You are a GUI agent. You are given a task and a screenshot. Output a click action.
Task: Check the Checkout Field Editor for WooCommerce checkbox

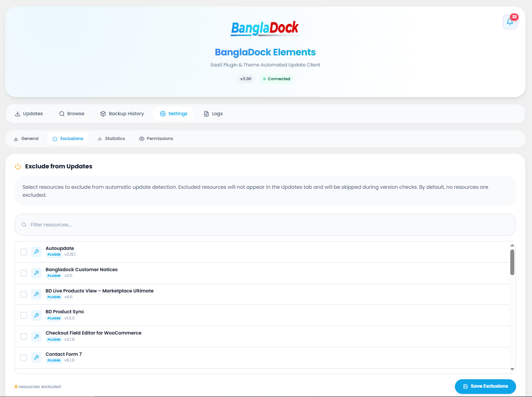coord(24,336)
